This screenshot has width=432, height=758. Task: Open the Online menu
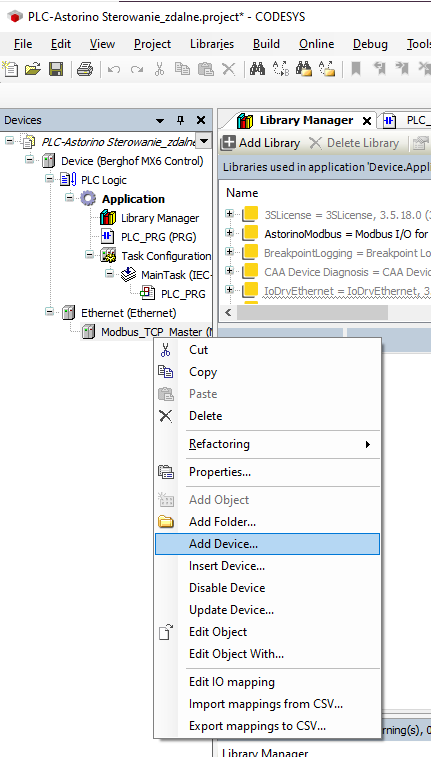coord(317,44)
